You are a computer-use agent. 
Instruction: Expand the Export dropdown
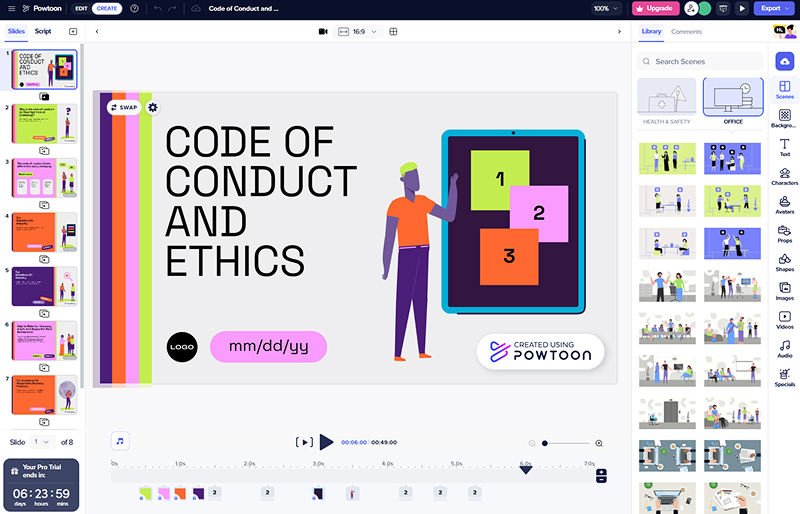[x=774, y=8]
